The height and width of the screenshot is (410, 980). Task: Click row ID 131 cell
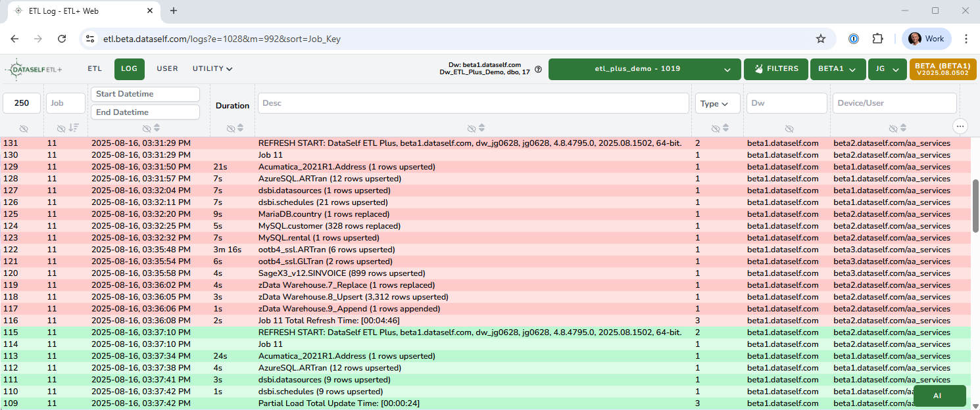coord(11,143)
